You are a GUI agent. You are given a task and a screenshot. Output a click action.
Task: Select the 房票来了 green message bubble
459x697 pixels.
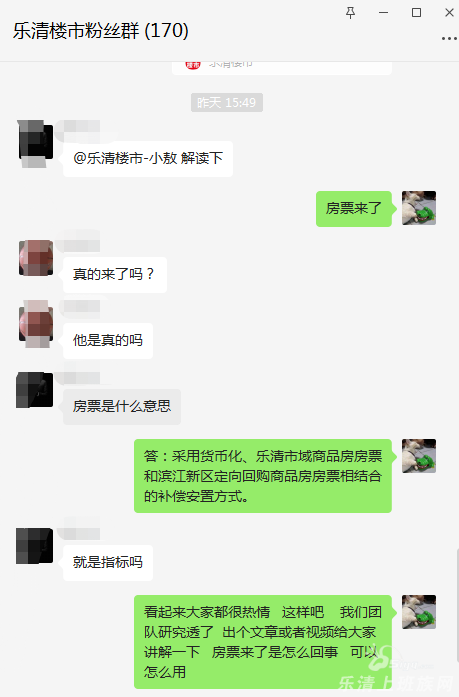[x=354, y=209]
